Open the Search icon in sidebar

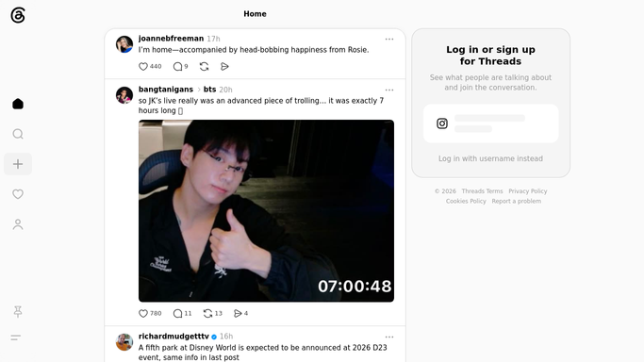pyautogui.click(x=18, y=134)
